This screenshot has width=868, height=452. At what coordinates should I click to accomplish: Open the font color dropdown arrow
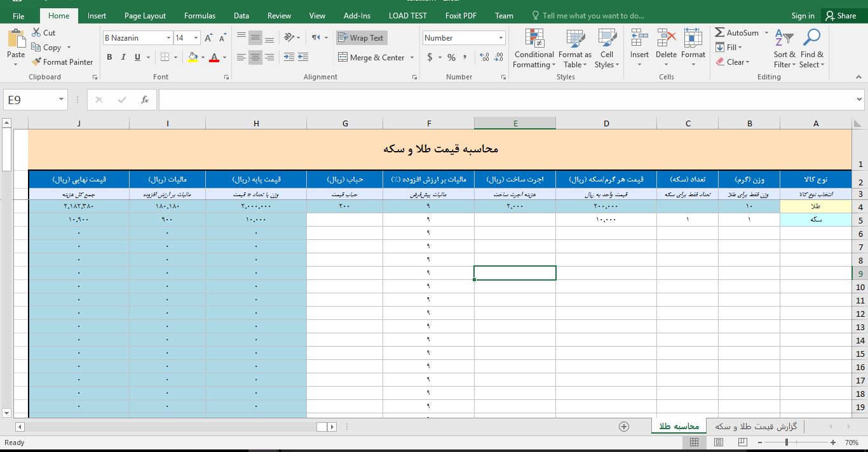(x=224, y=57)
